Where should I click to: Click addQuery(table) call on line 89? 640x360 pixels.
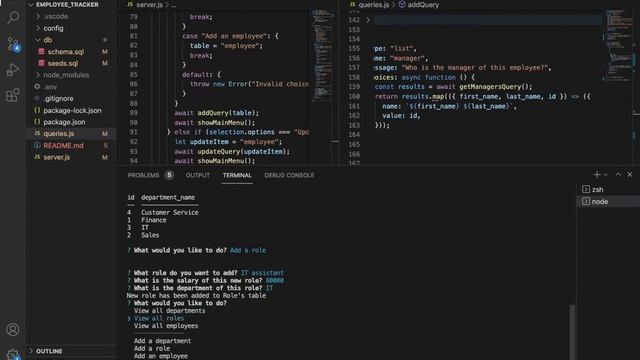coord(228,113)
